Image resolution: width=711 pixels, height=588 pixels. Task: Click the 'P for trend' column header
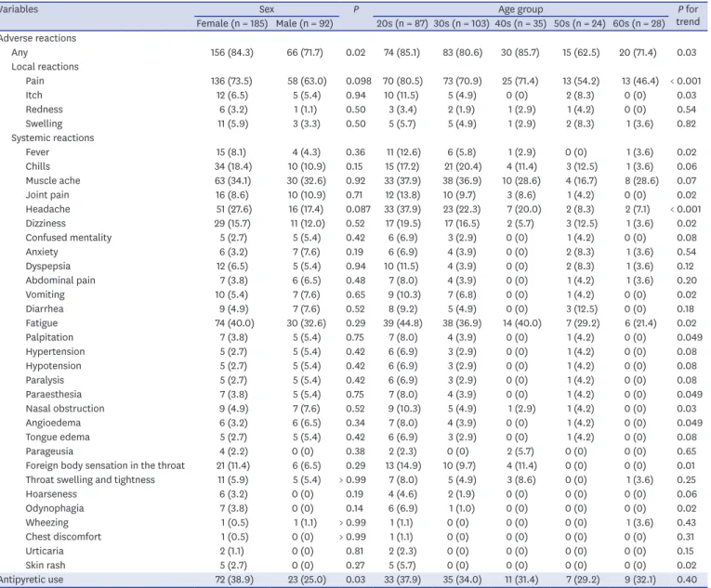pos(688,16)
